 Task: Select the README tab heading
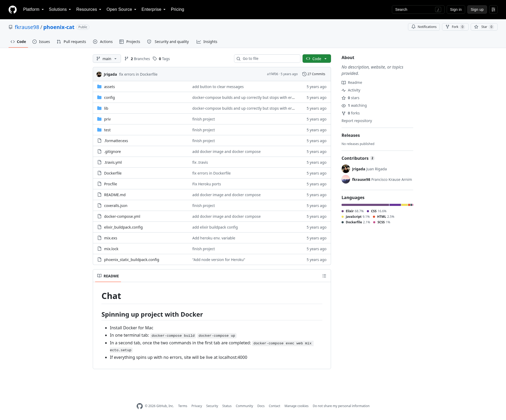pos(108,276)
